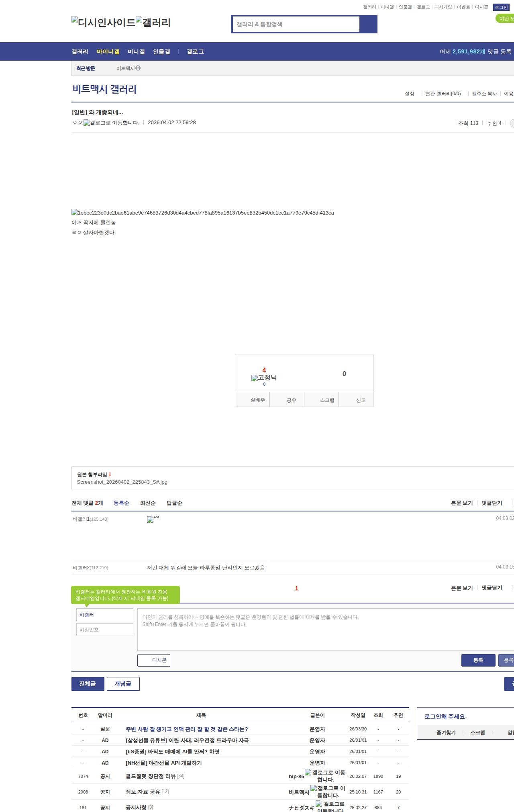Click 로그인해 주세요. in the side box
The width and height of the screenshot is (514, 812).
point(445,716)
